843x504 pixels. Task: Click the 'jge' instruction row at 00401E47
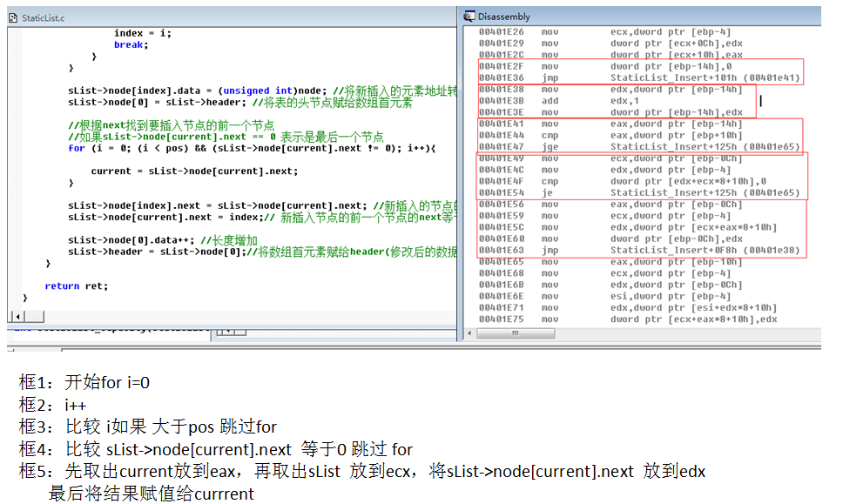639,147
